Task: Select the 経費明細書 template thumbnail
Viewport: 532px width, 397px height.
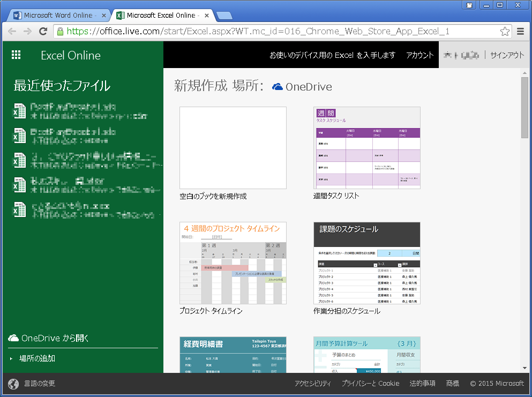Action: pyautogui.click(x=233, y=355)
